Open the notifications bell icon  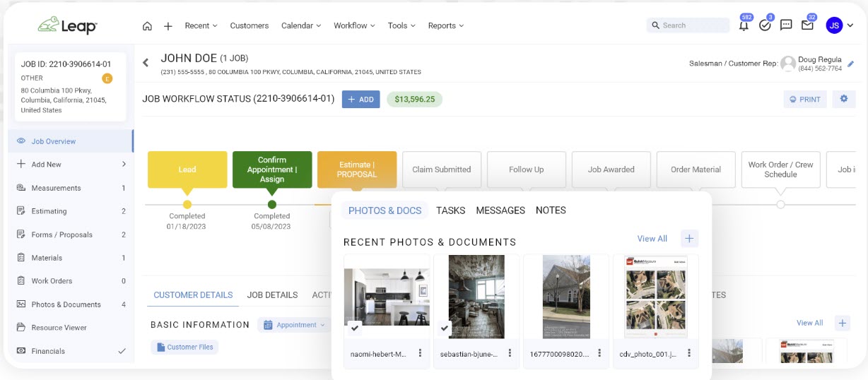pyautogui.click(x=744, y=25)
